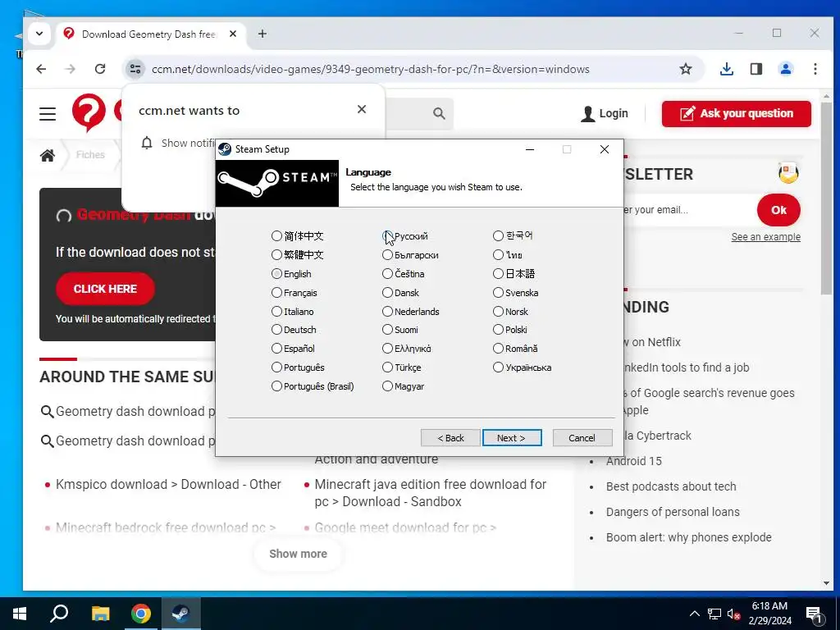Open Best podcasts about tech link

coord(671,486)
